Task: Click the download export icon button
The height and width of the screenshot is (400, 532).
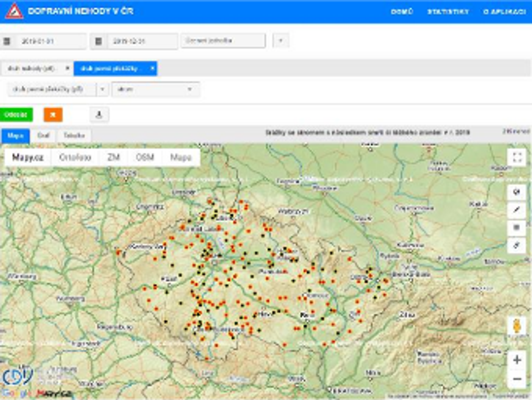Action: click(99, 115)
